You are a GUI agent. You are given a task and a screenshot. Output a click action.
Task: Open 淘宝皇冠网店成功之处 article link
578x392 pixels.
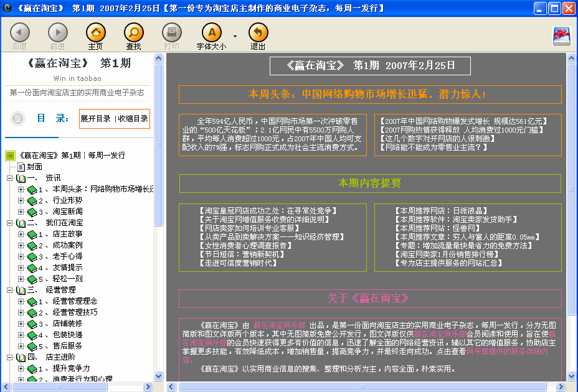pos(268,211)
